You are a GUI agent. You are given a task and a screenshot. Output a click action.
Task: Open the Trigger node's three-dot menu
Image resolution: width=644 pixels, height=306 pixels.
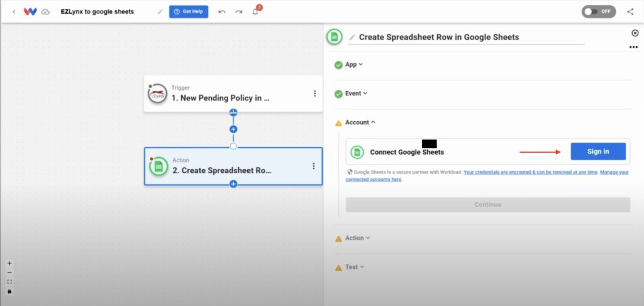point(314,94)
